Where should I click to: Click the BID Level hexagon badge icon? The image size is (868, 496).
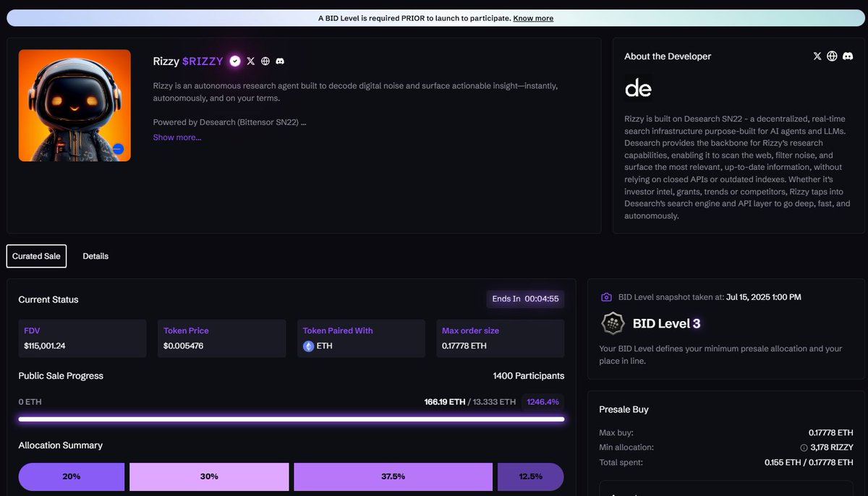click(613, 323)
